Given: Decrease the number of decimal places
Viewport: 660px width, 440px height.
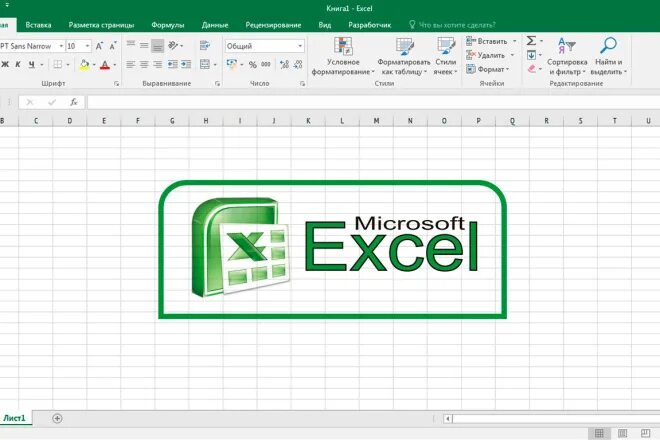Looking at the screenshot, I should tap(298, 64).
